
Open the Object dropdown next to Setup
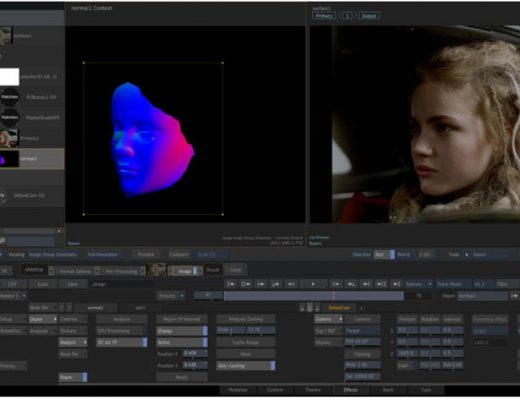[43, 319]
